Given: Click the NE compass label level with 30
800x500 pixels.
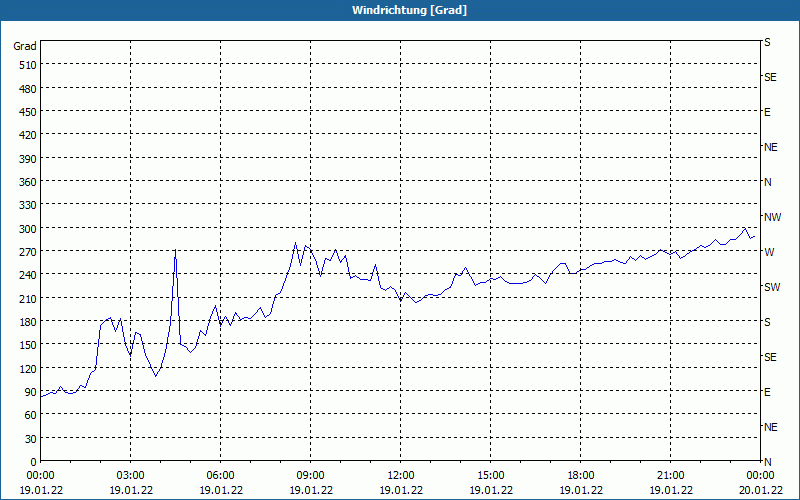Looking at the screenshot, I should (770, 427).
